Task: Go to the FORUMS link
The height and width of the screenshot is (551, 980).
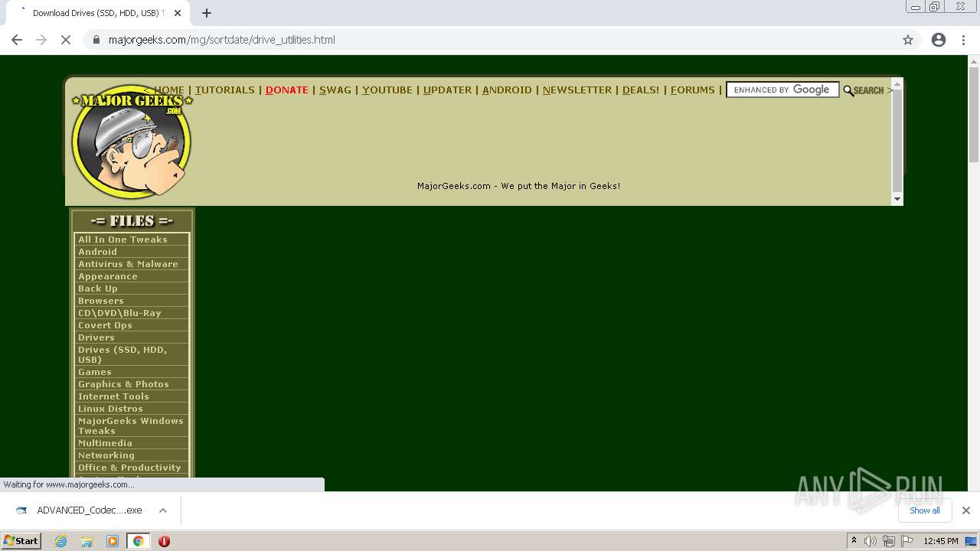Action: pos(693,90)
